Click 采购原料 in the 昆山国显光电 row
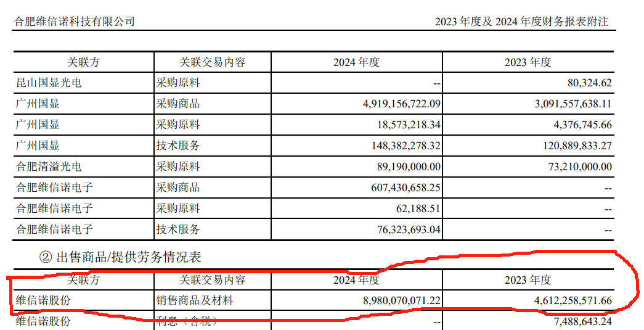Image resolution: width=644 pixels, height=330 pixels. pos(177,83)
